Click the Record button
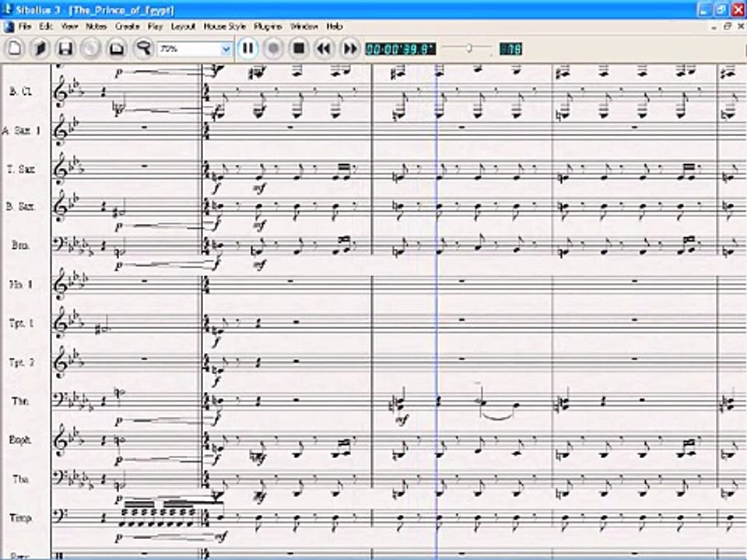747x560 pixels. pos(273,48)
